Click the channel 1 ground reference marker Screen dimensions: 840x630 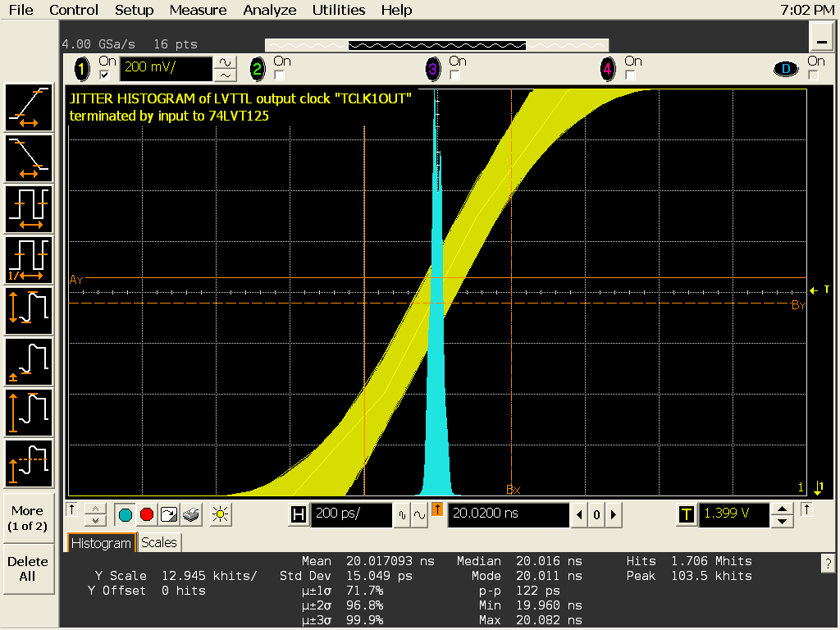coord(819,487)
